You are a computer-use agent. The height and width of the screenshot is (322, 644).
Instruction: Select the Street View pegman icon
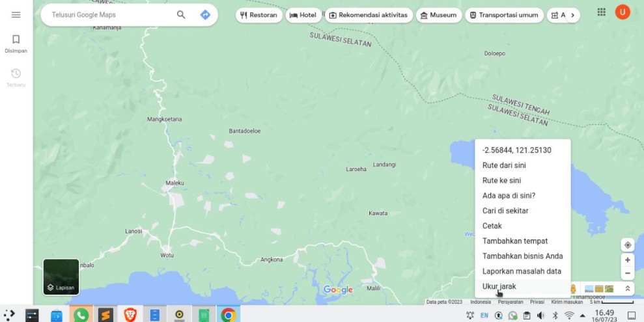[x=574, y=289]
